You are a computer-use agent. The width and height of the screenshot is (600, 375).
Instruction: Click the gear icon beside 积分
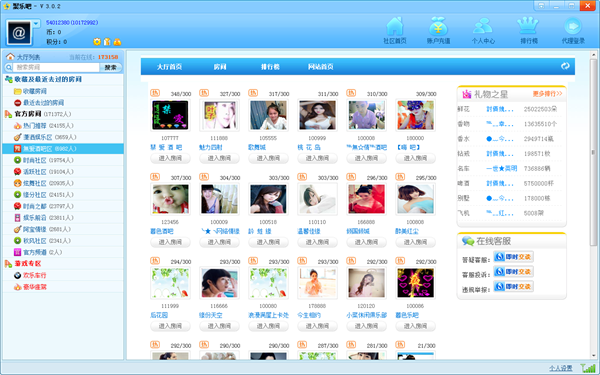(97, 41)
